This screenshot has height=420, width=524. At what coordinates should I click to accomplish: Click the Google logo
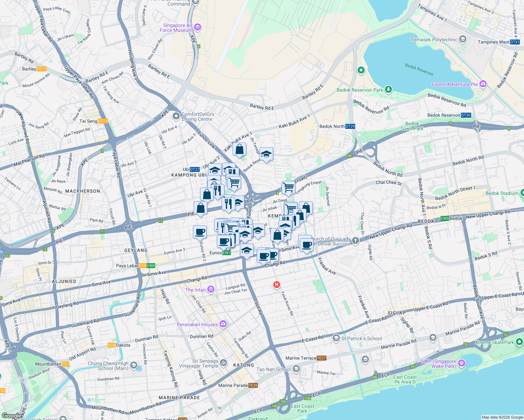point(12,416)
